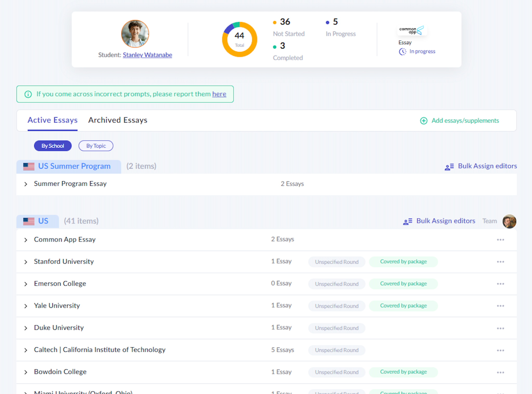Open the more options menu for Bowdoin College

[501, 372]
